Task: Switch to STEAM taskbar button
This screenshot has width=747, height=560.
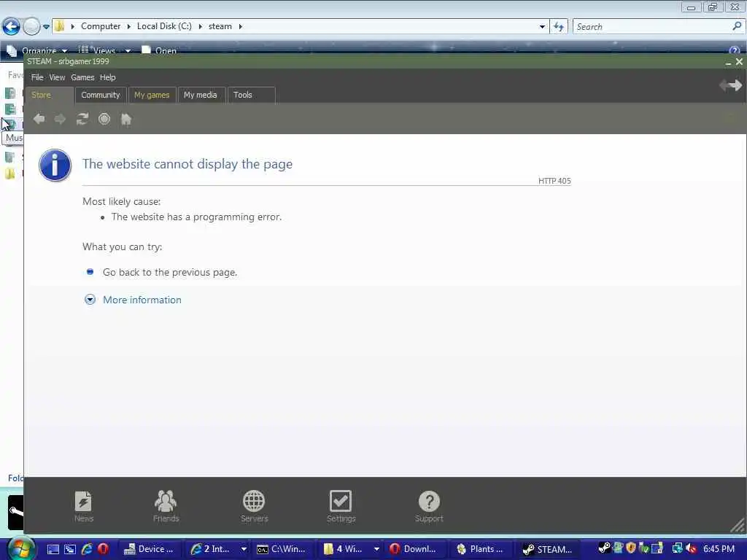Action: tap(547, 549)
